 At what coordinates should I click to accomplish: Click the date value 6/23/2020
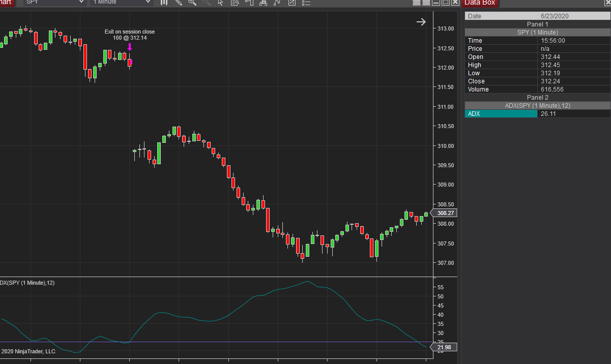tap(555, 16)
